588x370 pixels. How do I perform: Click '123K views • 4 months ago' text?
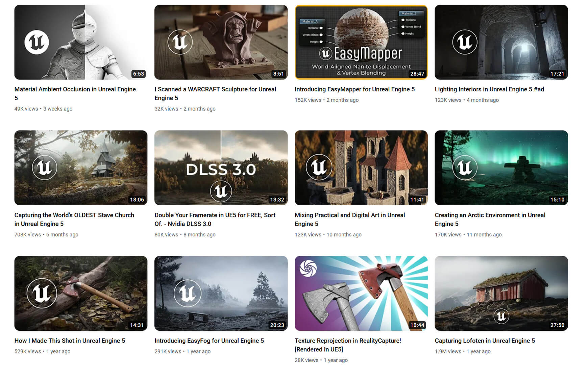(x=467, y=100)
